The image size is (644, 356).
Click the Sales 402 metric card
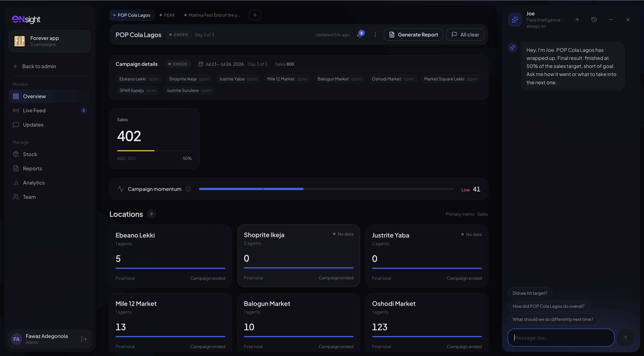pyautogui.click(x=154, y=139)
